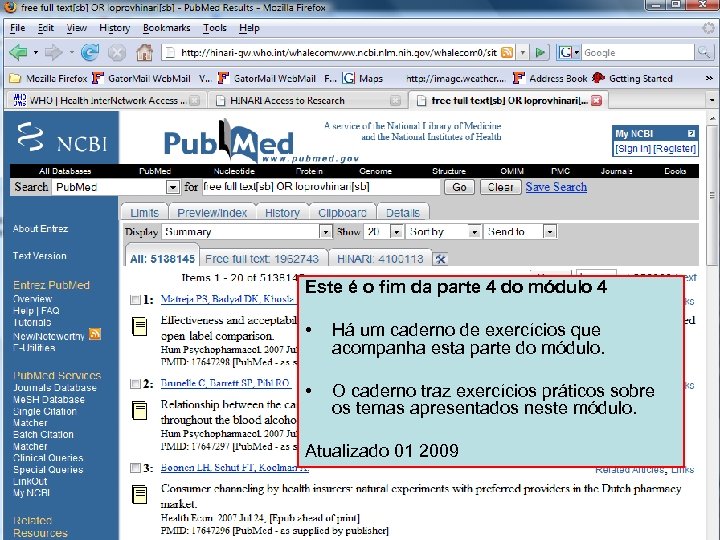
Task: Click the tools icon next to HINARI tab
Action: pyautogui.click(x=440, y=259)
